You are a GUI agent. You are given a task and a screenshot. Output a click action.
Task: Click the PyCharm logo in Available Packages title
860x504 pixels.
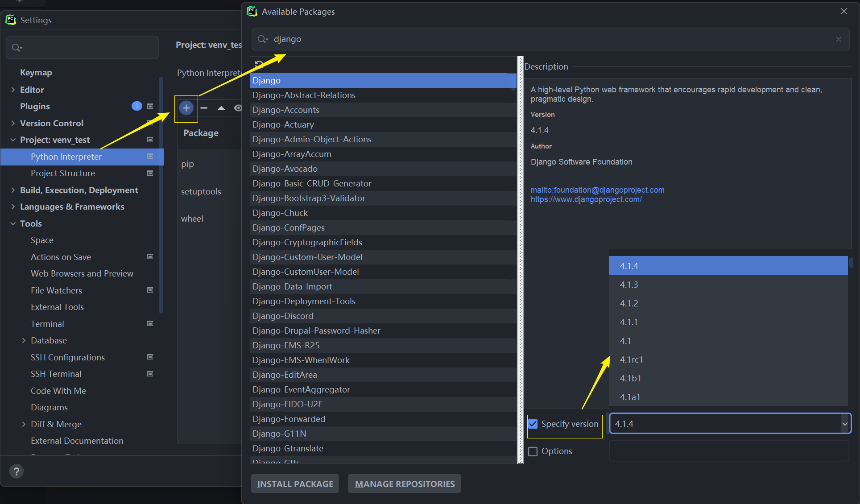(252, 11)
